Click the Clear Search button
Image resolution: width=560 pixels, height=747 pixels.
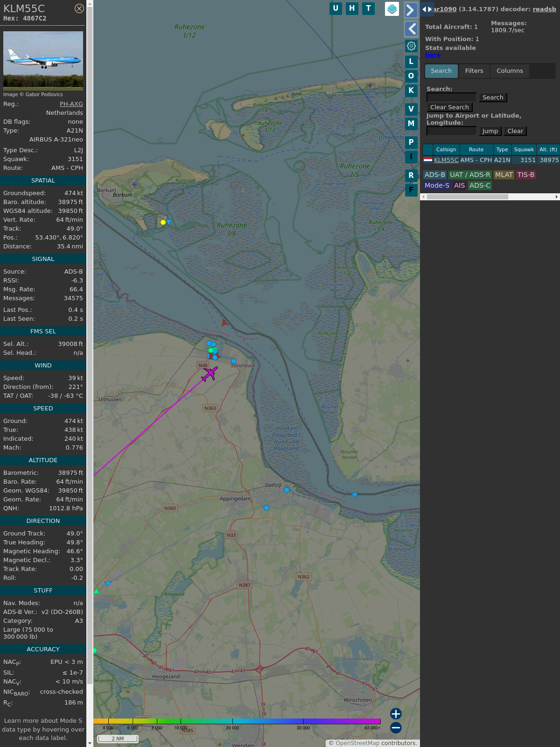[449, 107]
